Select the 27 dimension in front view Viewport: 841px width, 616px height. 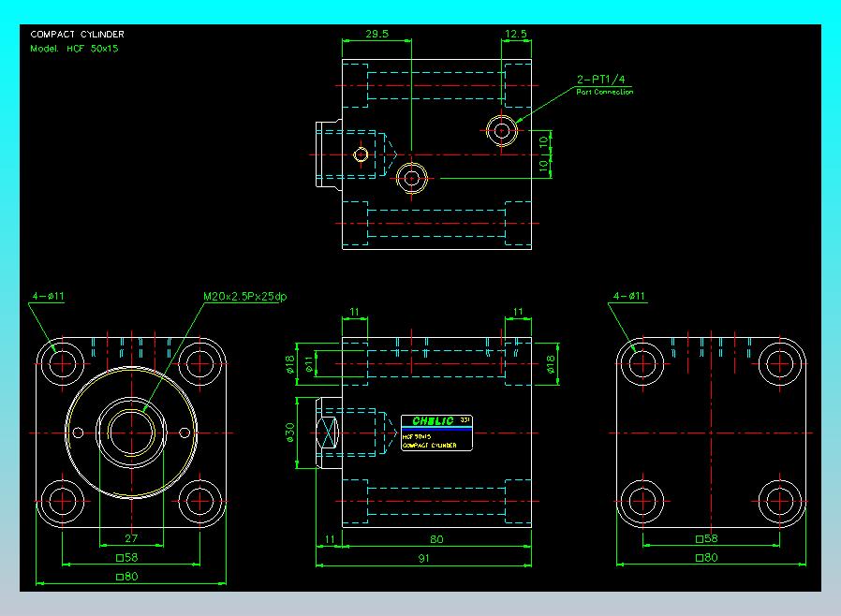(131, 537)
